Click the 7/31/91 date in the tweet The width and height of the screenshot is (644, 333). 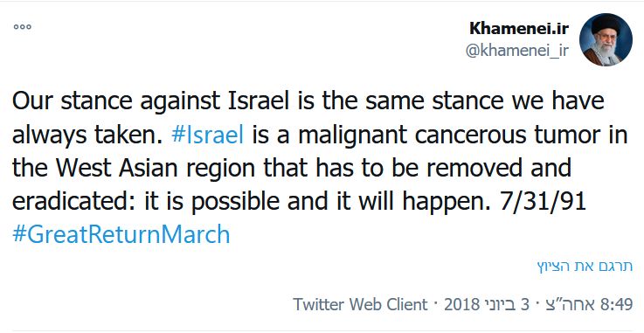(542, 201)
